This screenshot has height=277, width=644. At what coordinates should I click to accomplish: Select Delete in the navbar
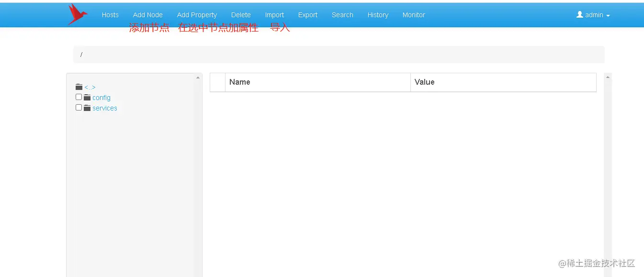tap(241, 15)
